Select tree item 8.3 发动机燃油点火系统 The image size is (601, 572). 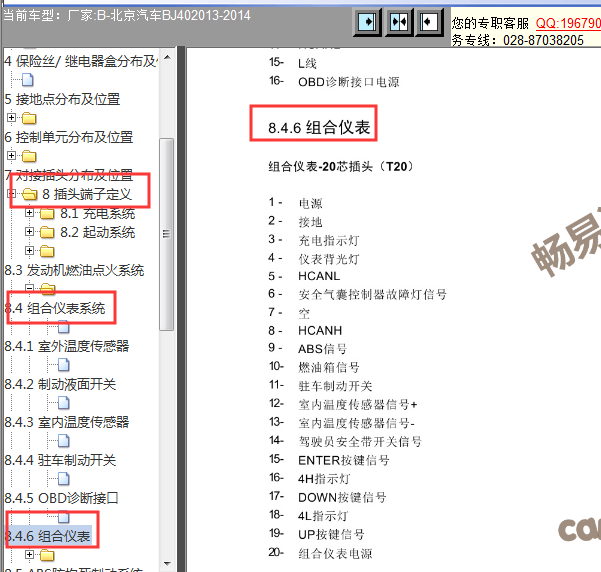74,270
